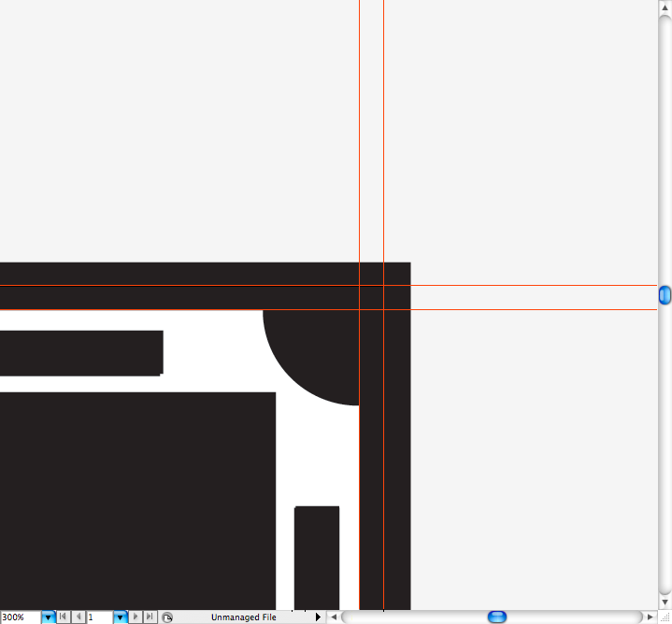This screenshot has height=624, width=672.
Task: Go to the first artboard
Action: point(63,617)
